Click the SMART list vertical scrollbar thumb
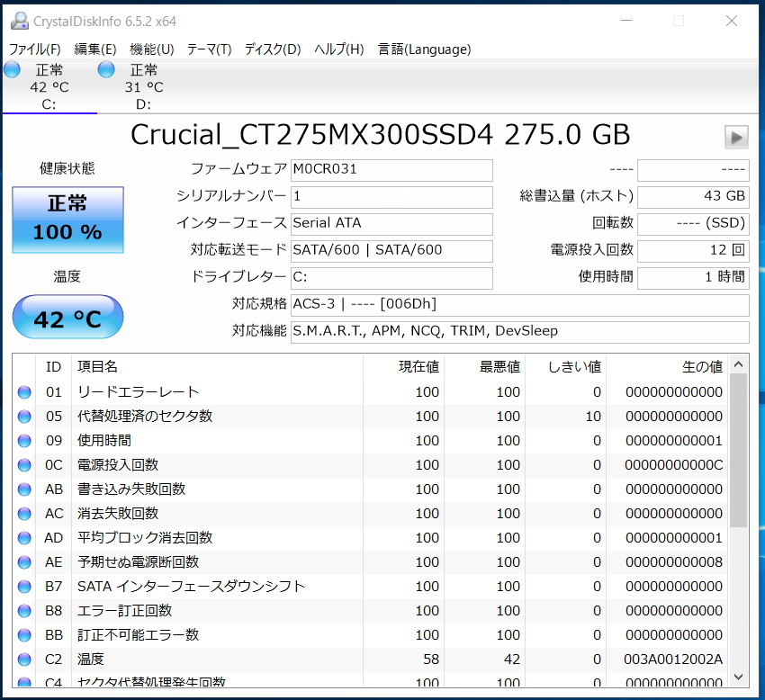Viewport: 765px width, 700px height. (739, 450)
